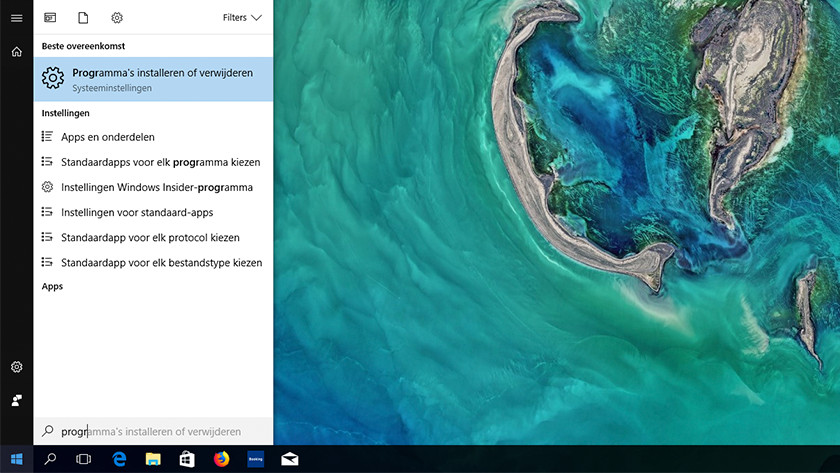The width and height of the screenshot is (840, 473).
Task: Click the Windows Start button
Action: coord(16,459)
